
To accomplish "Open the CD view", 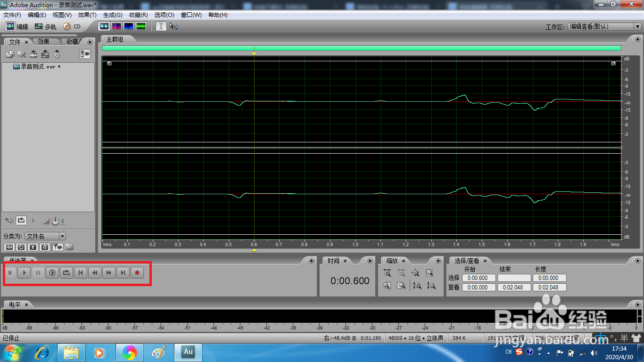I will 72,26.
